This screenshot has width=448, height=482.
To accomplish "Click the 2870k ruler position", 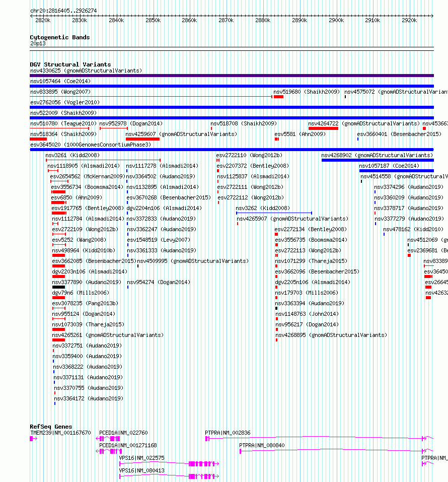I will pyautogui.click(x=226, y=20).
